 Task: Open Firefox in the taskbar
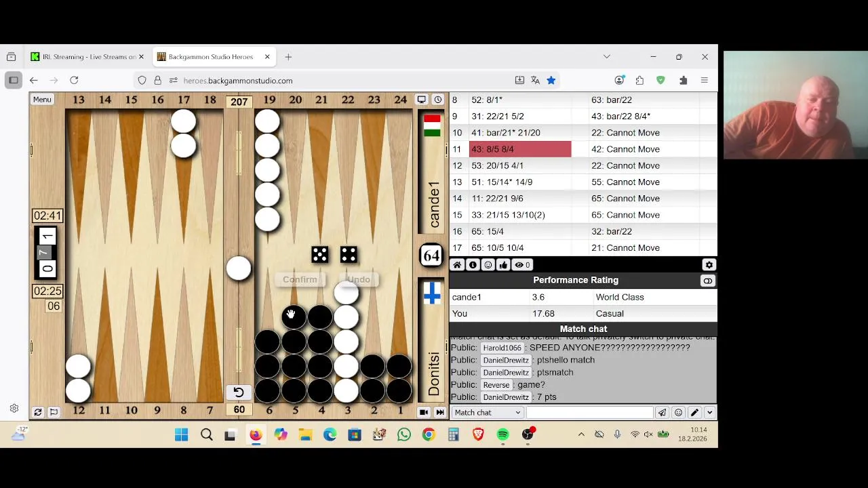(x=255, y=434)
